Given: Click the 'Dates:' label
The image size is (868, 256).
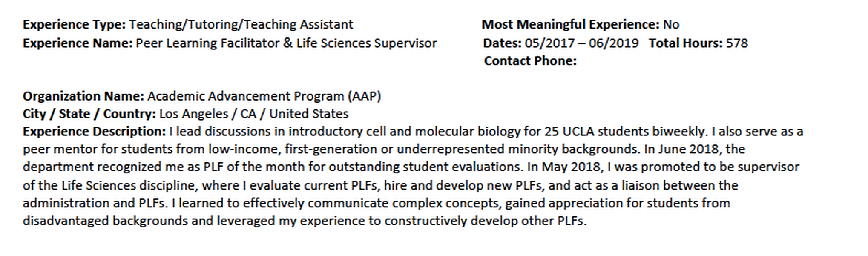Looking at the screenshot, I should 502,43.
